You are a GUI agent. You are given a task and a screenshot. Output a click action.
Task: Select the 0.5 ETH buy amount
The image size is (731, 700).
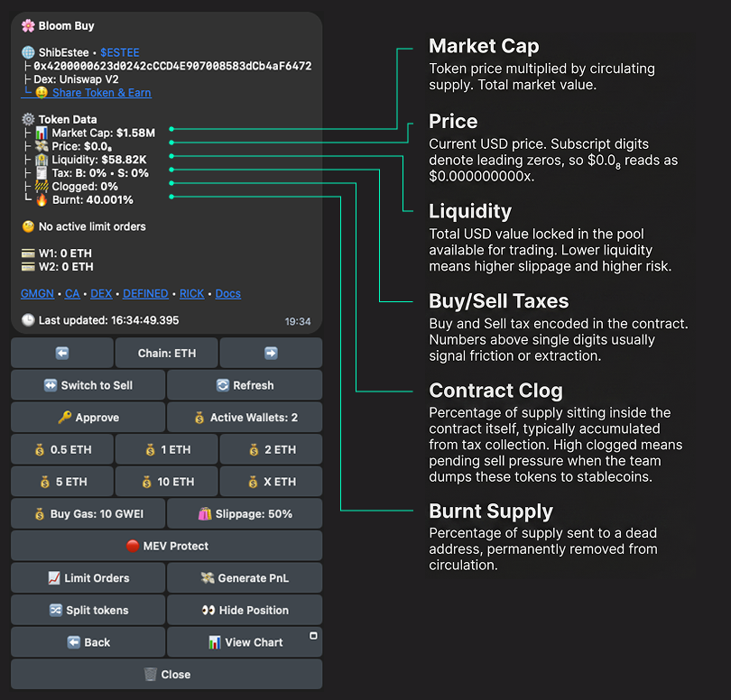click(62, 449)
